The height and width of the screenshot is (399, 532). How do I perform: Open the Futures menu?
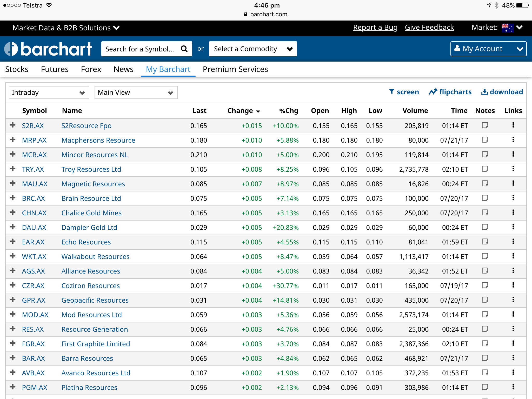point(55,69)
